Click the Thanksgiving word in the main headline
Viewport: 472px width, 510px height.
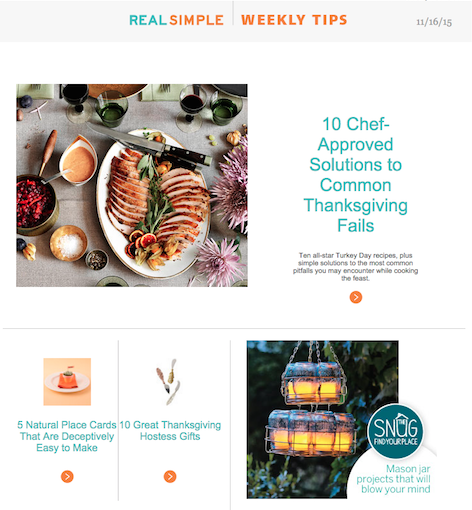(x=356, y=206)
